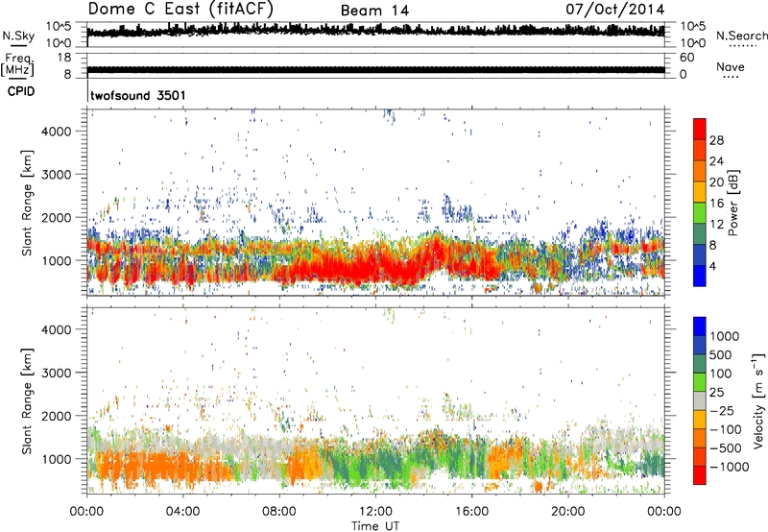Viewport: 768px width, 532px height.
Task: Click the 'CPID' row label
Action: (x=21, y=91)
